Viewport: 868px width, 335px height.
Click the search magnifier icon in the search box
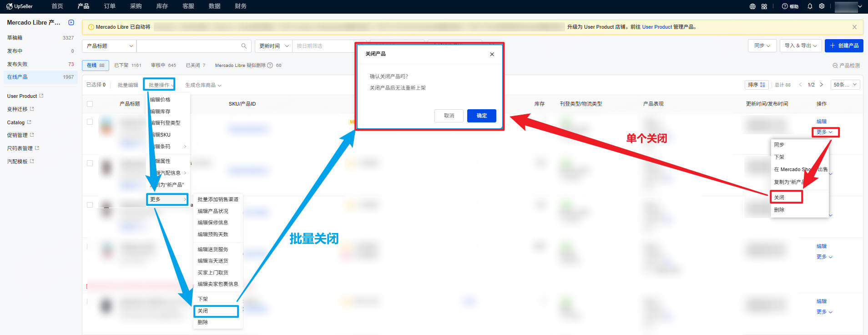(244, 46)
